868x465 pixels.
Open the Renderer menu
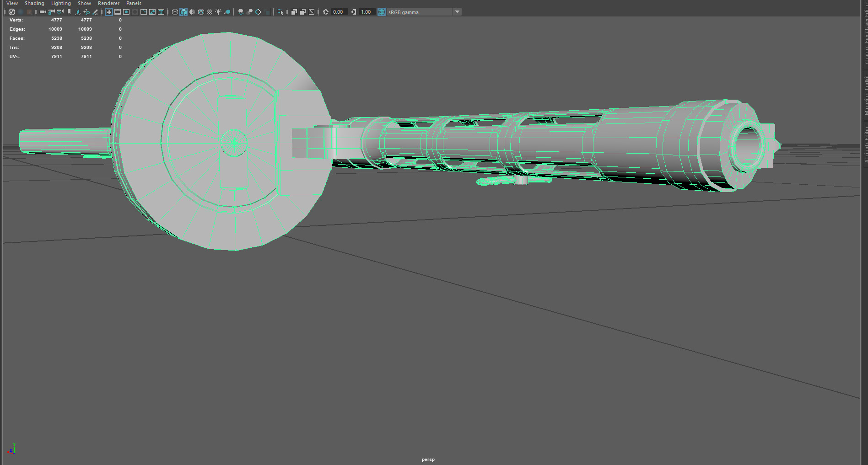108,3
